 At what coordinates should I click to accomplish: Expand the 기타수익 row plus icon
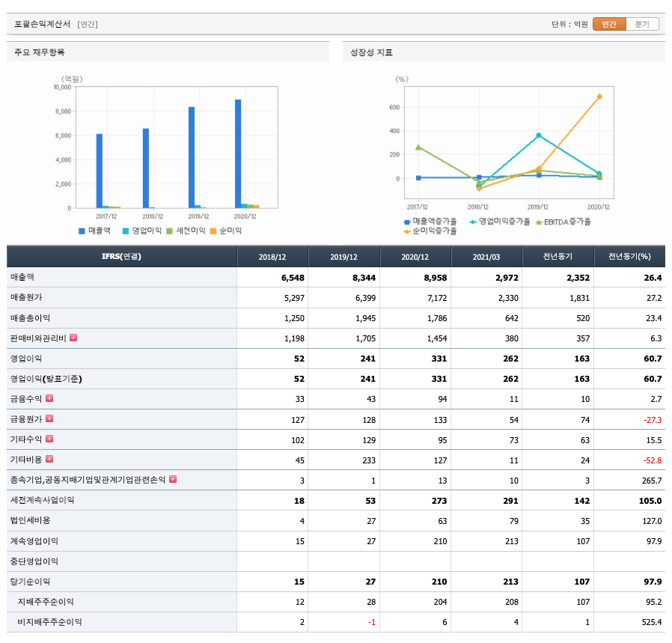pos(49,439)
